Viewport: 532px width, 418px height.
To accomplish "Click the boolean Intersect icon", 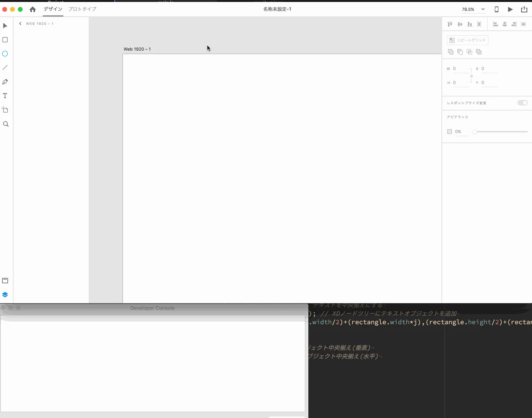I will coord(469,52).
